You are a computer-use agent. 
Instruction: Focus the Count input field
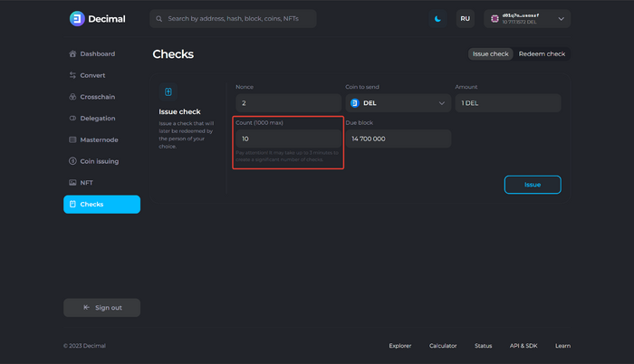(x=288, y=139)
